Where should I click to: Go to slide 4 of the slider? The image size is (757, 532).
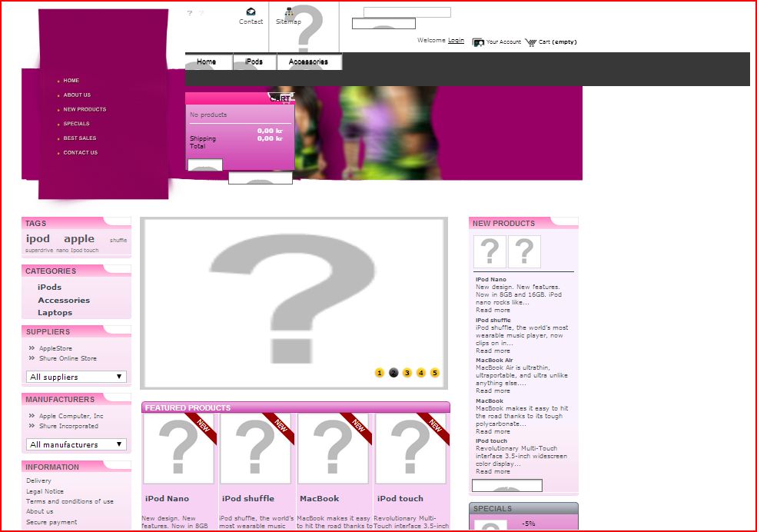point(421,373)
